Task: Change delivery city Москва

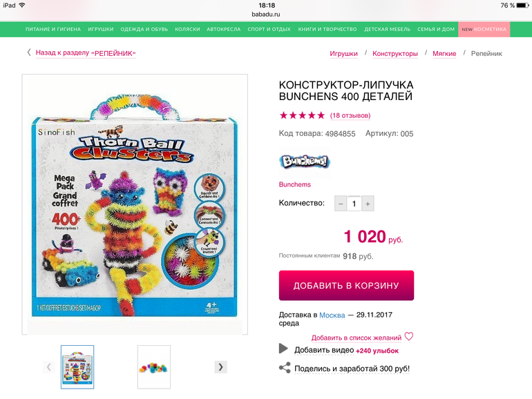Action: pyautogui.click(x=332, y=315)
